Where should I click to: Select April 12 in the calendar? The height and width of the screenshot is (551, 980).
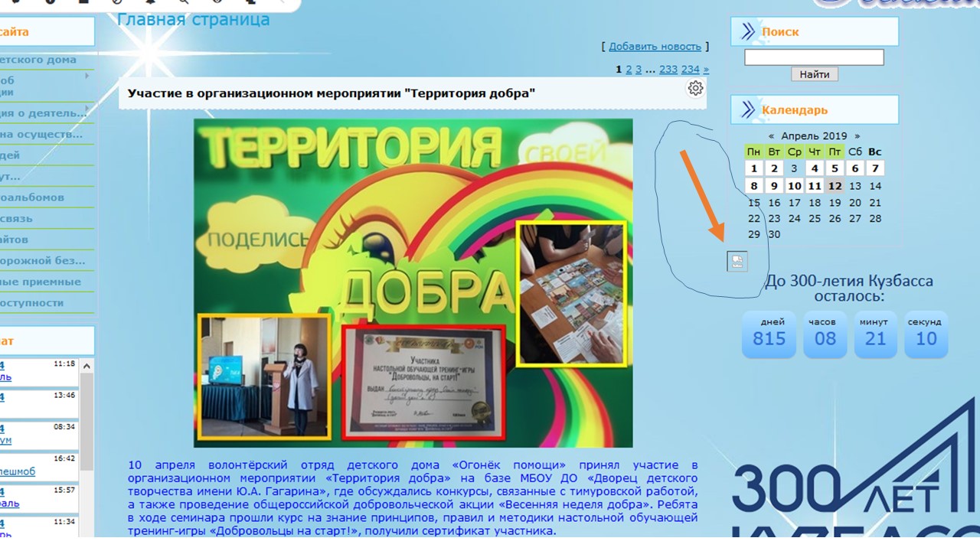[x=835, y=186]
